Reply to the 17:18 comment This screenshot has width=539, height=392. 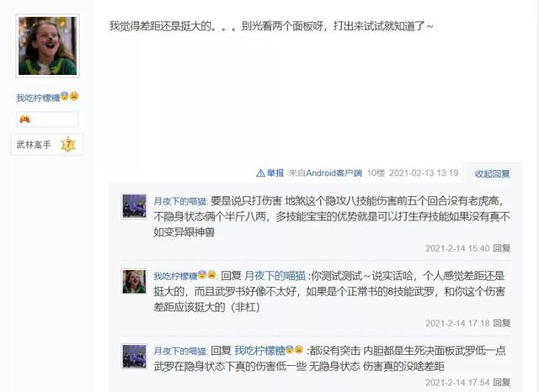pyautogui.click(x=502, y=323)
